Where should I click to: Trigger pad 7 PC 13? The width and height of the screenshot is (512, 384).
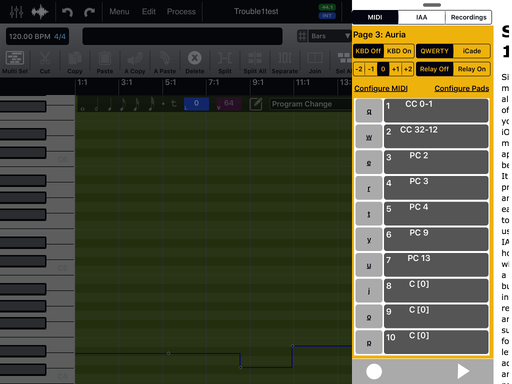436,265
